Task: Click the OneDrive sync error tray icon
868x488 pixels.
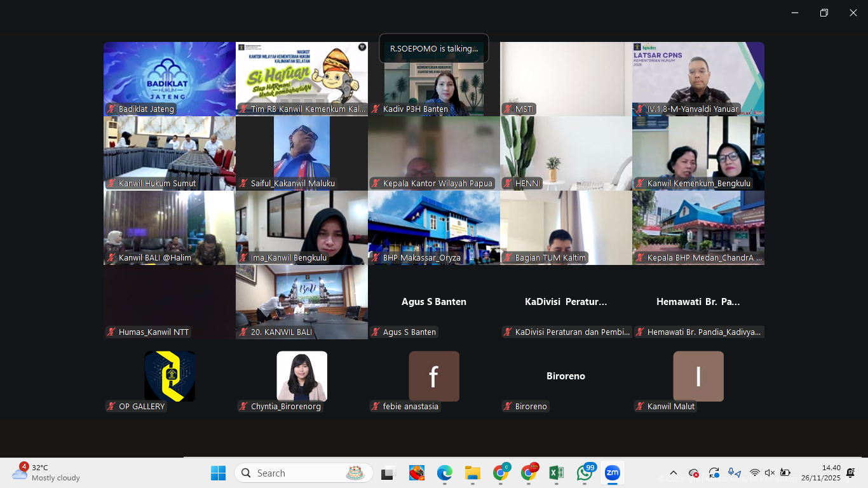Action: pyautogui.click(x=694, y=473)
